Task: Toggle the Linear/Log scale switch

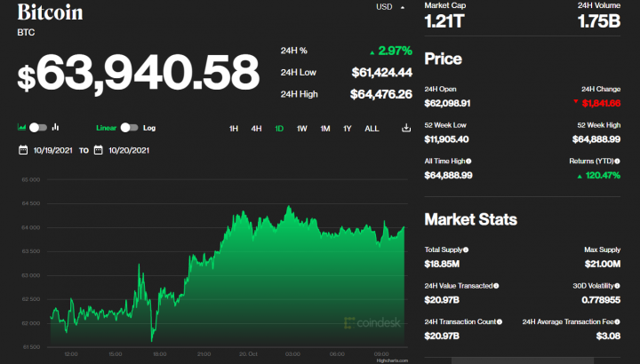Action: 130,128
